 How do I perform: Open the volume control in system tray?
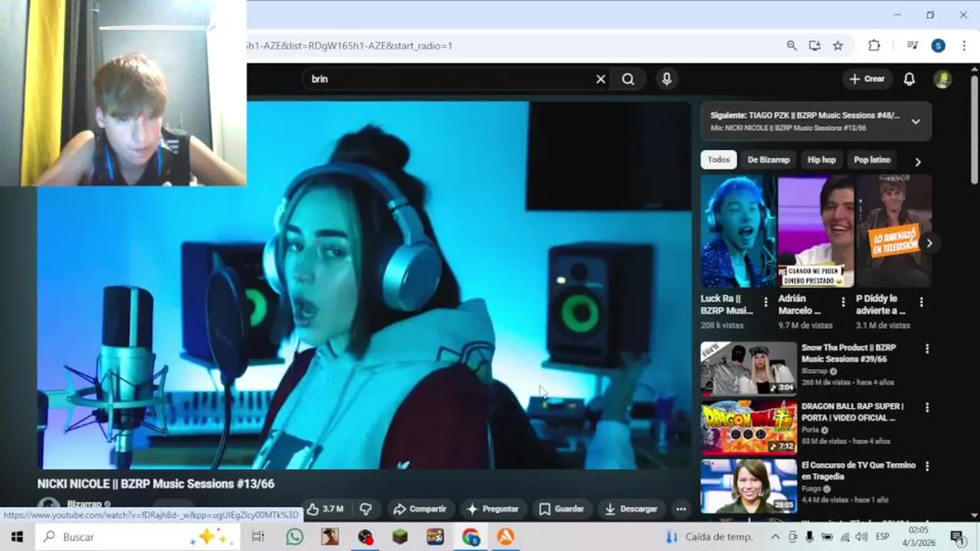pos(862,537)
